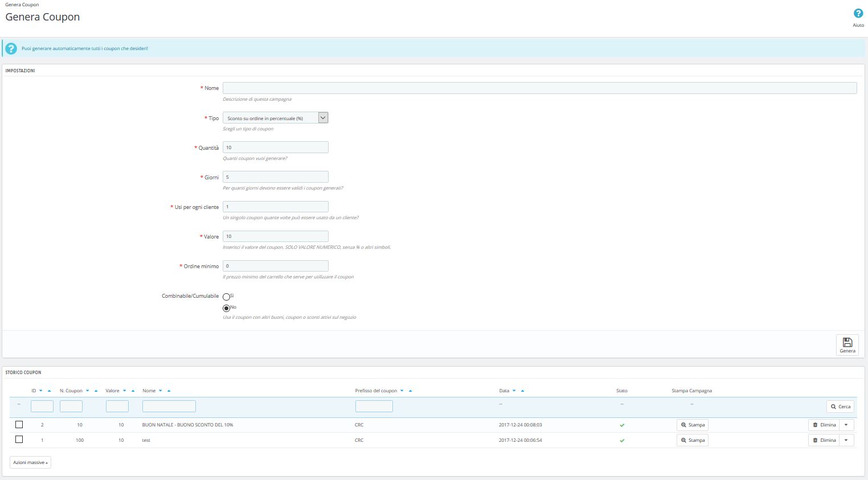Choose No for Combinabile/Cumulabile

click(x=226, y=308)
